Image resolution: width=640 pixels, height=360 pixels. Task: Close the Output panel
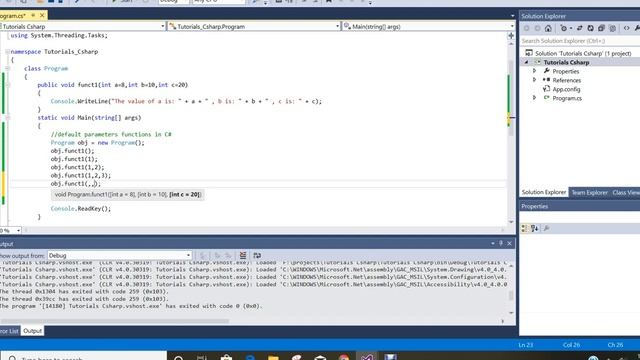pos(509,243)
